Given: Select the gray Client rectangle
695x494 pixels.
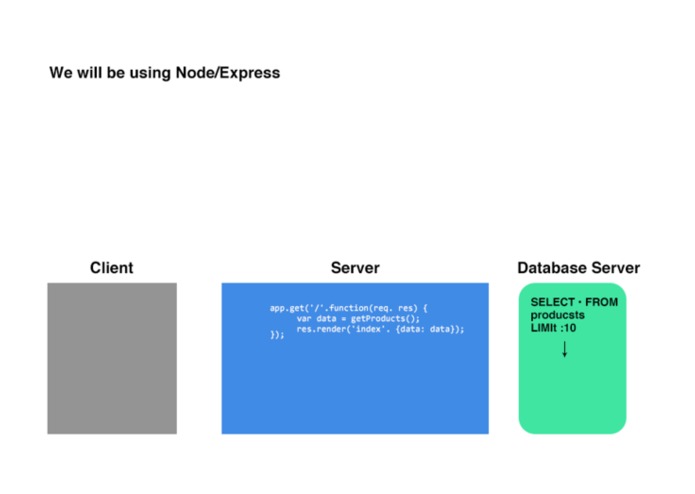Looking at the screenshot, I should (112, 358).
